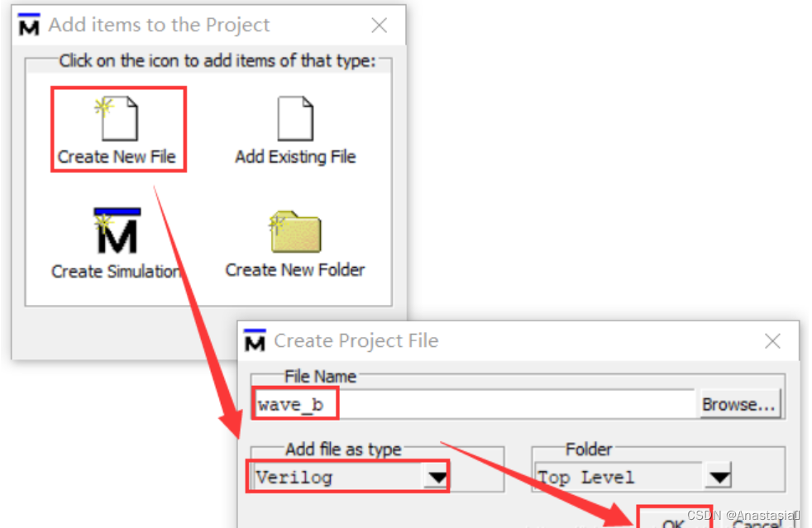812x528 pixels.
Task: Close the Add items to the Project dialog
Action: pos(379,26)
